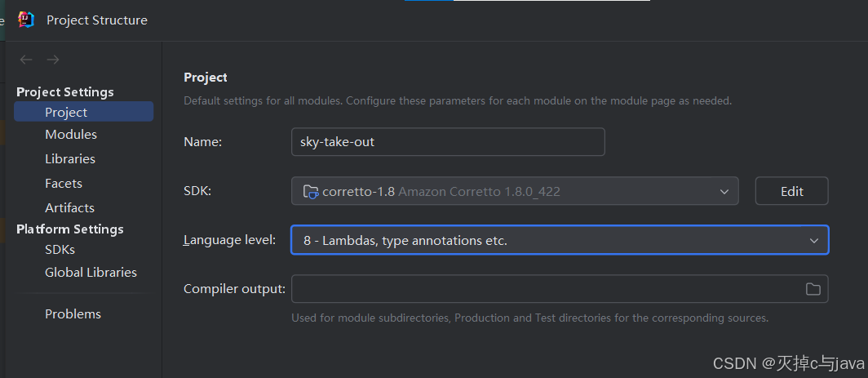
Task: Expand the SDK dropdown arrow
Action: 724,192
